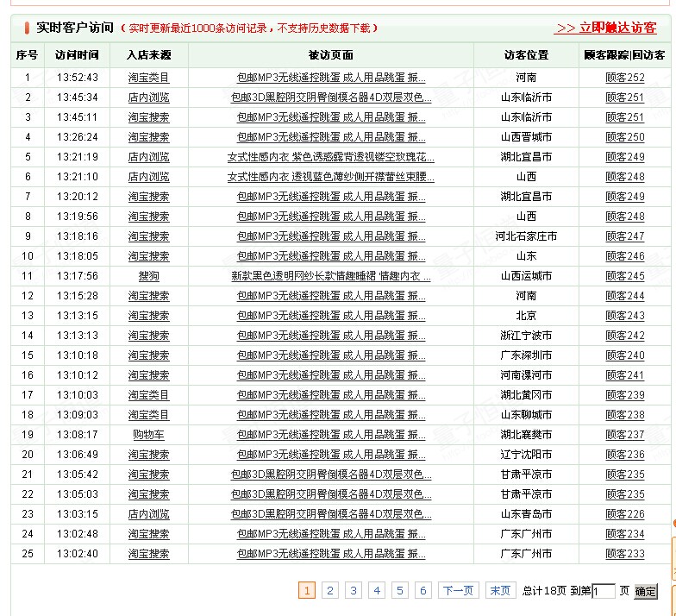The height and width of the screenshot is (616, 676).
Task: Select time cell 13:17:56
Action: [x=78, y=276]
